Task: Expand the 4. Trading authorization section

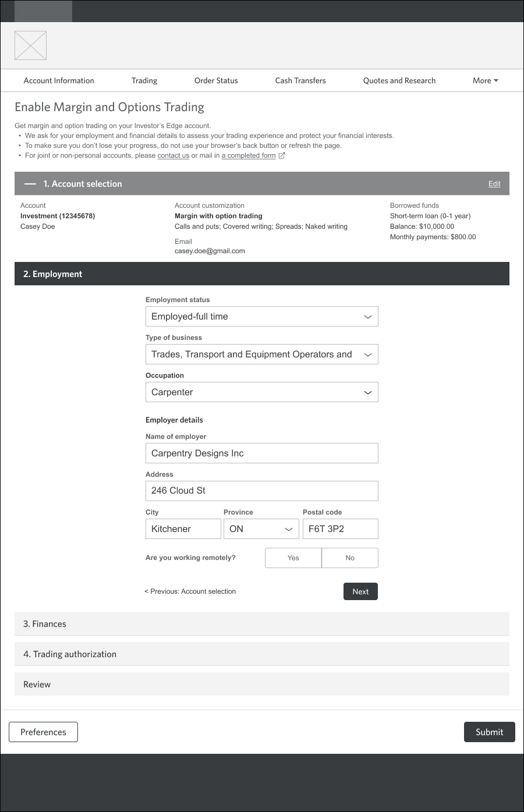Action: [262, 654]
